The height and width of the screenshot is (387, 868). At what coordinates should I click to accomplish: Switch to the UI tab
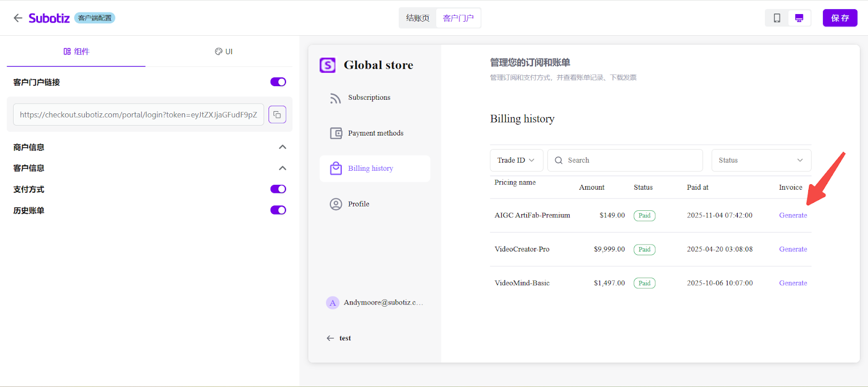(224, 51)
